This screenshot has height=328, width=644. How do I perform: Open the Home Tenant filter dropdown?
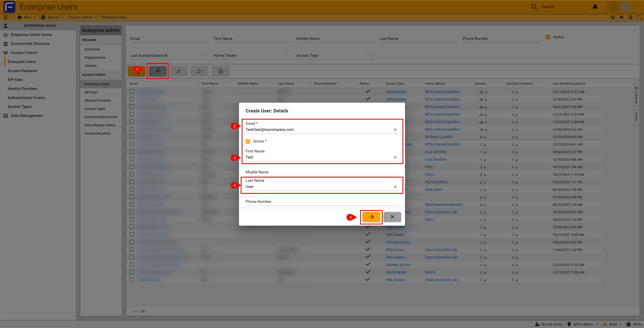(x=288, y=55)
